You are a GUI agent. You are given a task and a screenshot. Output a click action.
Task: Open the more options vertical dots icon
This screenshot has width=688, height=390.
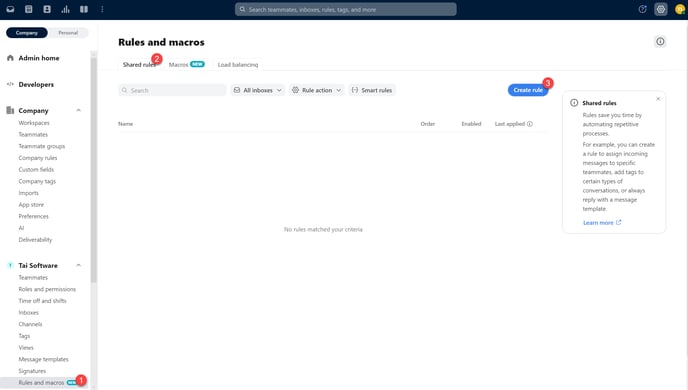click(x=102, y=9)
